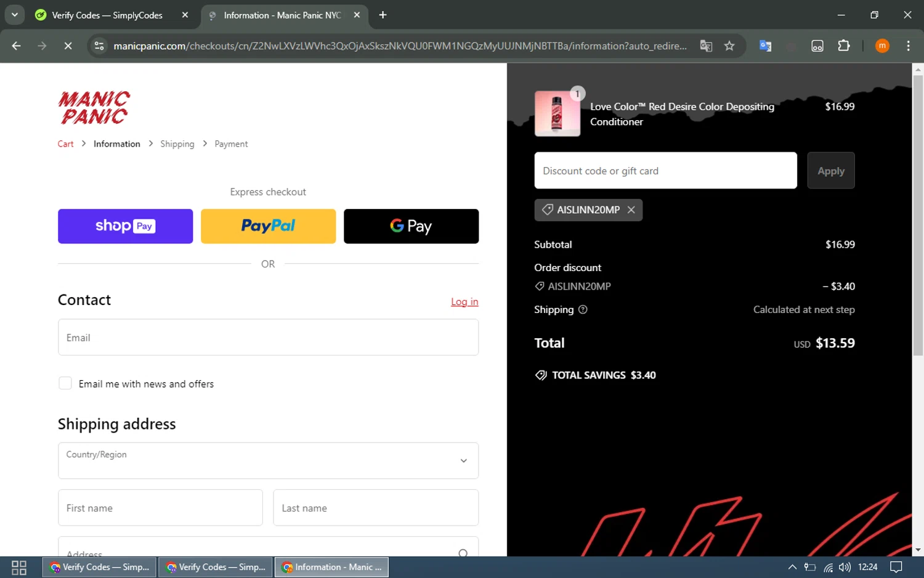The height and width of the screenshot is (578, 924).
Task: Open the Extensions puzzle menu
Action: tap(844, 46)
